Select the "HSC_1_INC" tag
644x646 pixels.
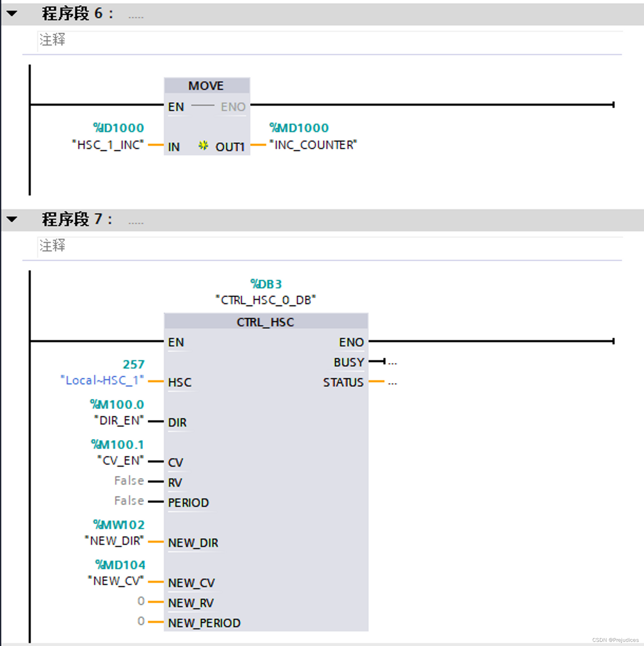(x=108, y=145)
